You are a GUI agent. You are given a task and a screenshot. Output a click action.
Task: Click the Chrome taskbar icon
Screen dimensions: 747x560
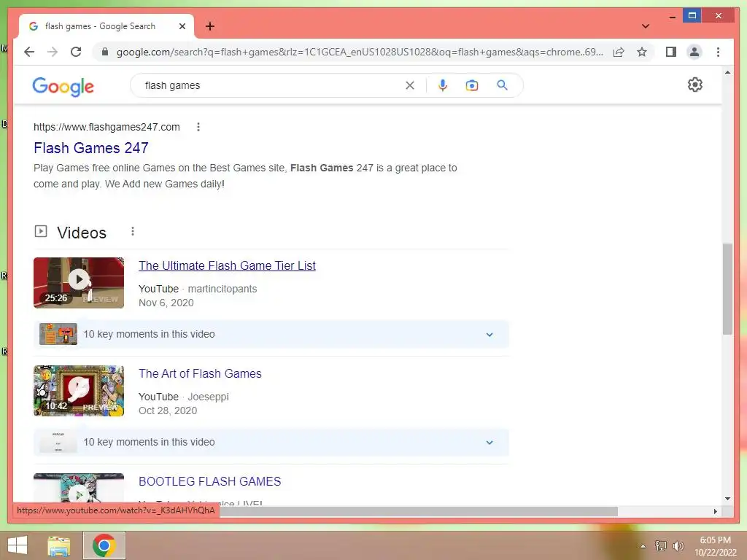(104, 545)
